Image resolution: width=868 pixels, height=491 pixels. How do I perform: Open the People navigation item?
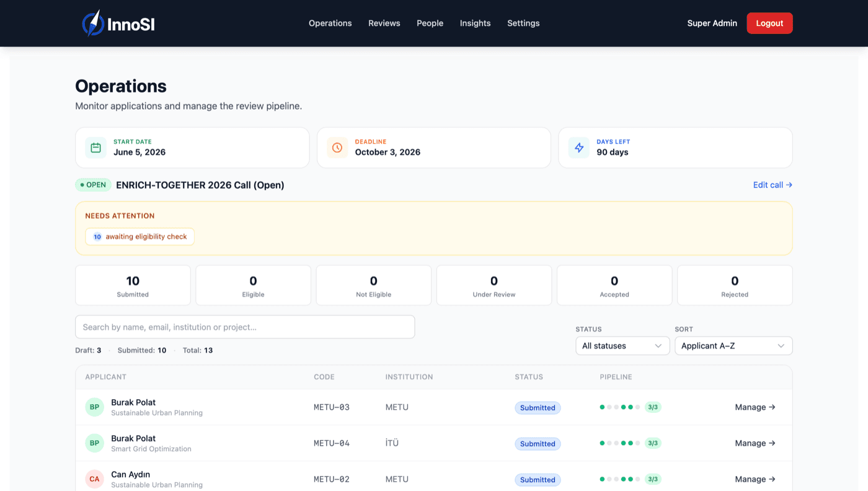[x=430, y=23]
